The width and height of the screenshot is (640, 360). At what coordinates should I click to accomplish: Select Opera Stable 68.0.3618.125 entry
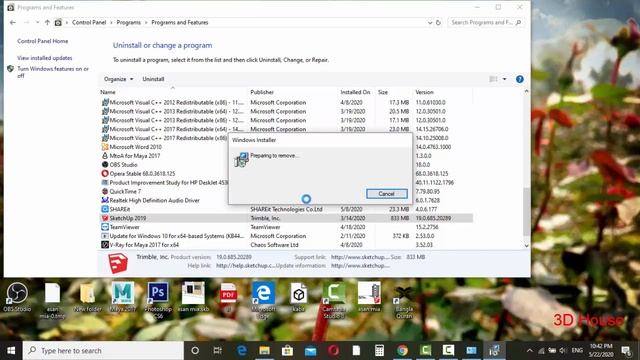142,173
